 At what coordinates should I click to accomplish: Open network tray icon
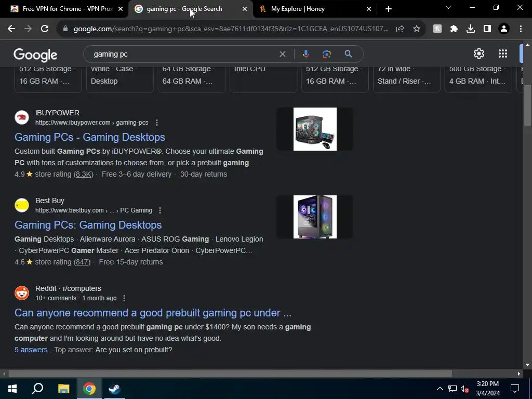452,389
